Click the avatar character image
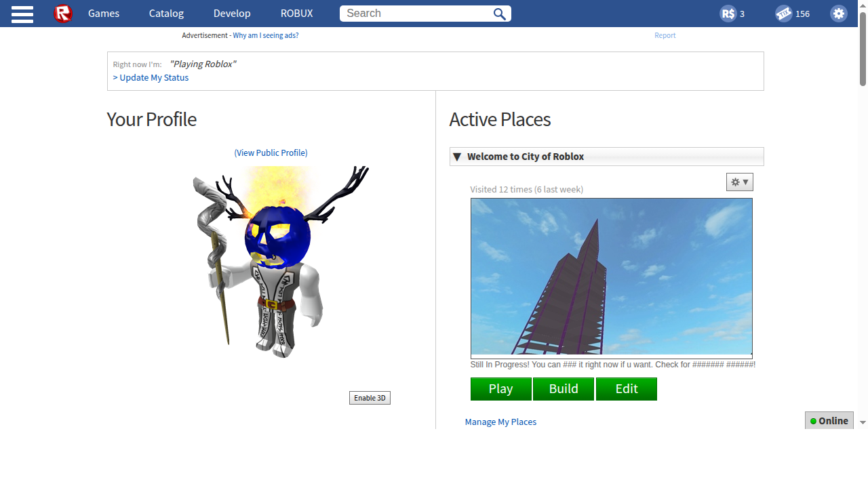This screenshot has width=868, height=488. (280, 261)
